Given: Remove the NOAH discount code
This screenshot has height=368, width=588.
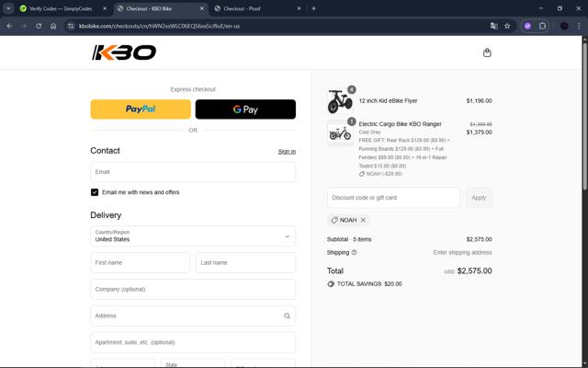Looking at the screenshot, I should coord(363,220).
